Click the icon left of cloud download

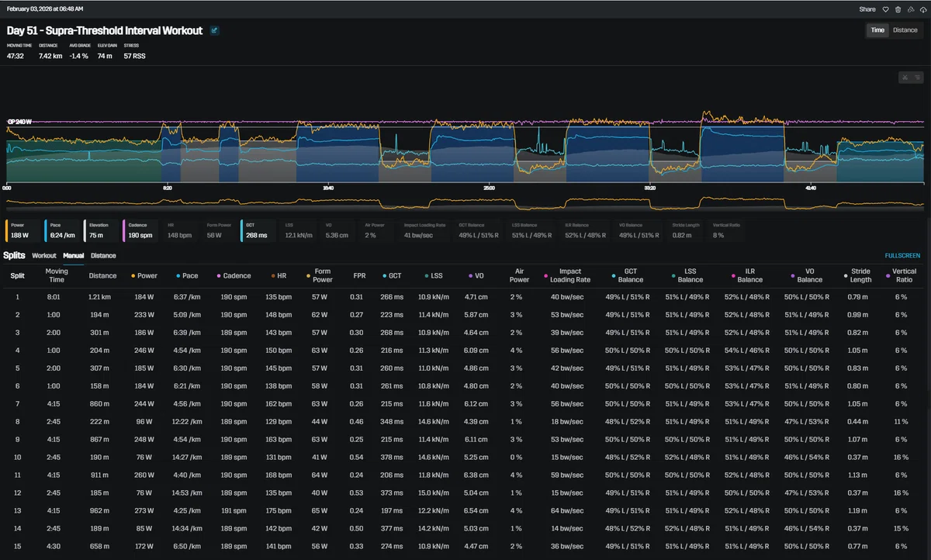[x=910, y=9]
